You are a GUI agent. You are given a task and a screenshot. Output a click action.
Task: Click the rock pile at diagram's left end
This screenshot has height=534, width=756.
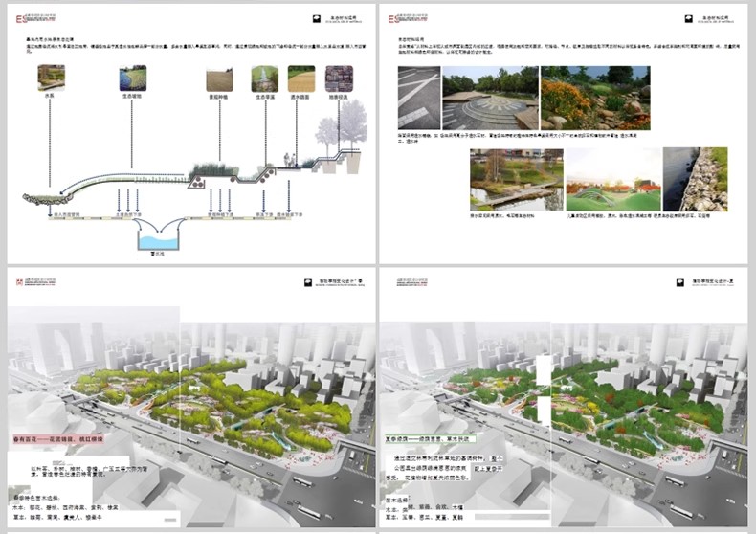[x=45, y=198]
